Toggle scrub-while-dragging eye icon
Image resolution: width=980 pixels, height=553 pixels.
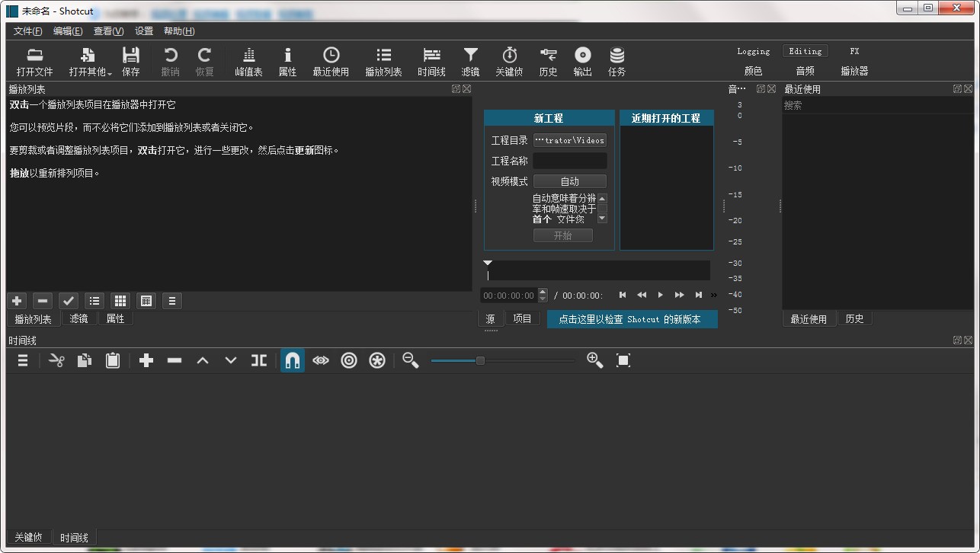320,360
